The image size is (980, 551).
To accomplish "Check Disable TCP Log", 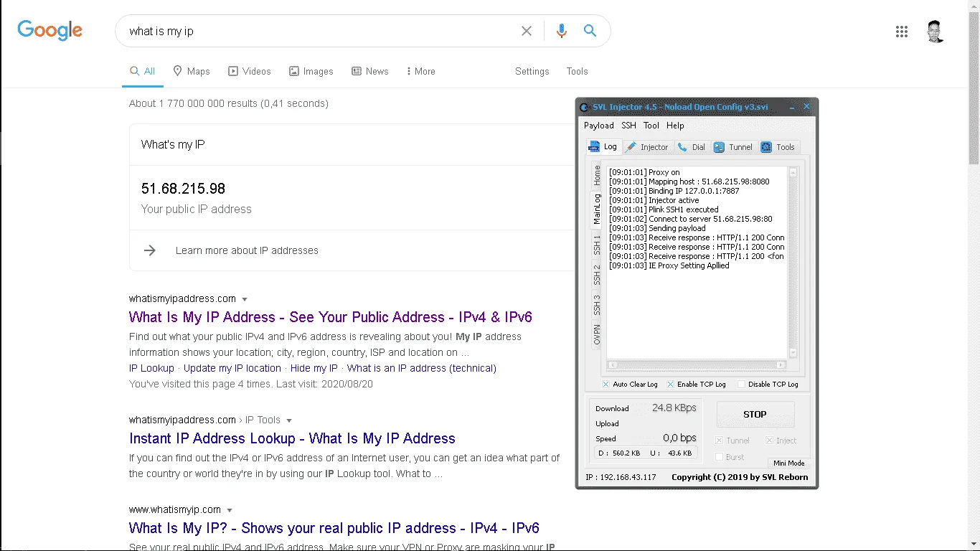I will pos(742,385).
